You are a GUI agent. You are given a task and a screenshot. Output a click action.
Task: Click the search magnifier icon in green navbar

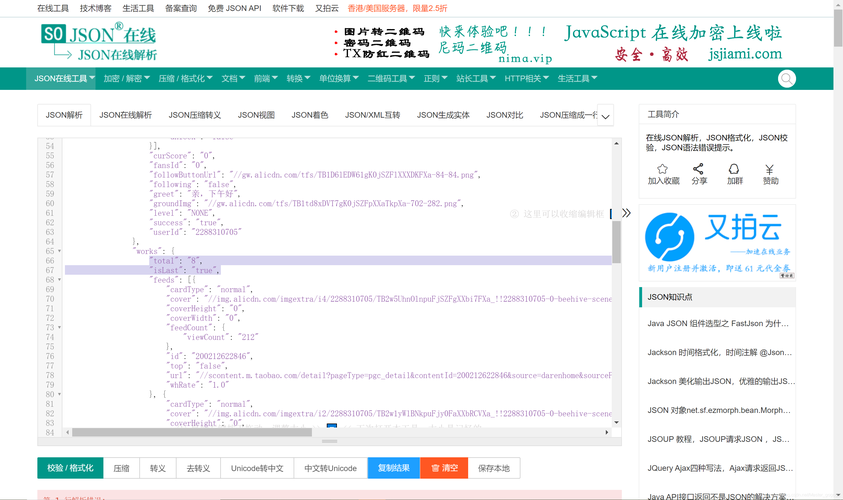point(787,78)
